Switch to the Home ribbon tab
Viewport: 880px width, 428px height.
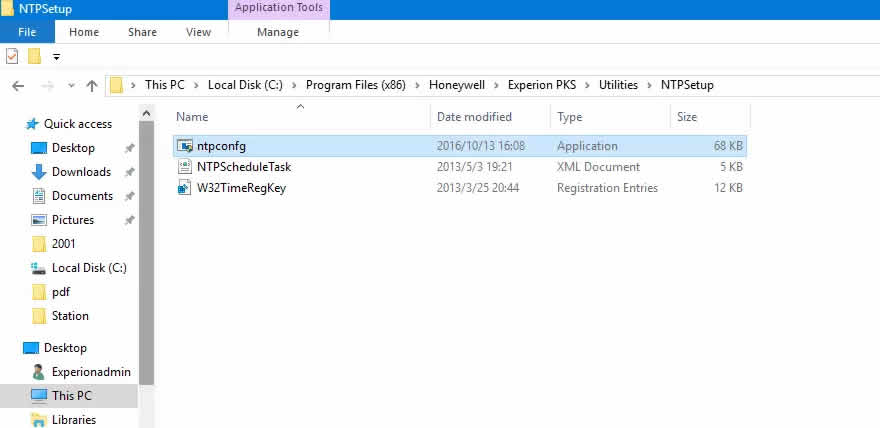point(84,32)
